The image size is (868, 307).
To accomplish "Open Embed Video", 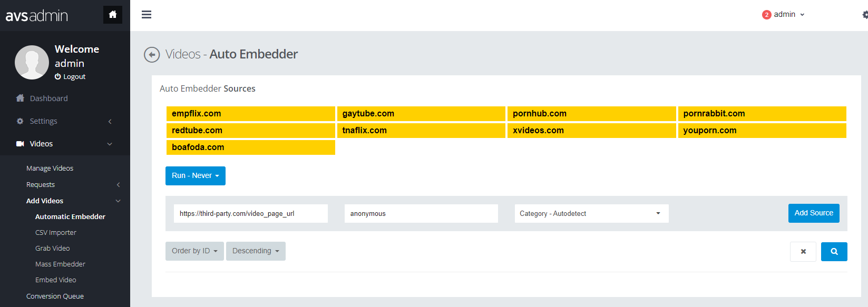I will 55,280.
